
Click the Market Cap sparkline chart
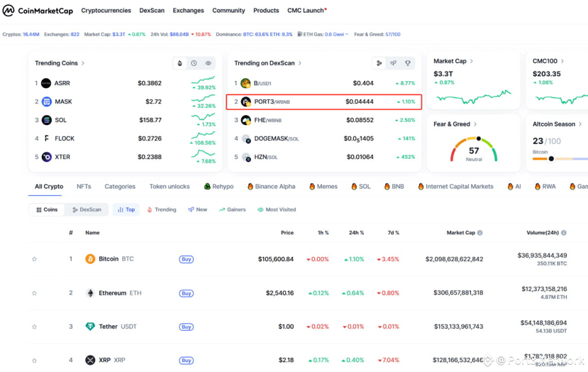(x=474, y=97)
